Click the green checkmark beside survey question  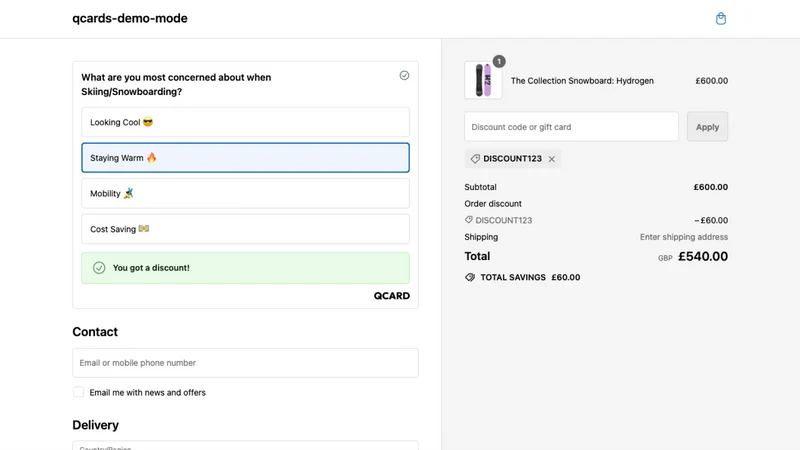click(404, 76)
